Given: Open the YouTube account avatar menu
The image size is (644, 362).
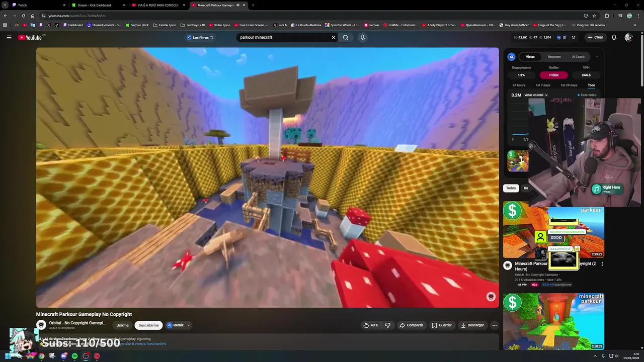Looking at the screenshot, I should 628,37.
